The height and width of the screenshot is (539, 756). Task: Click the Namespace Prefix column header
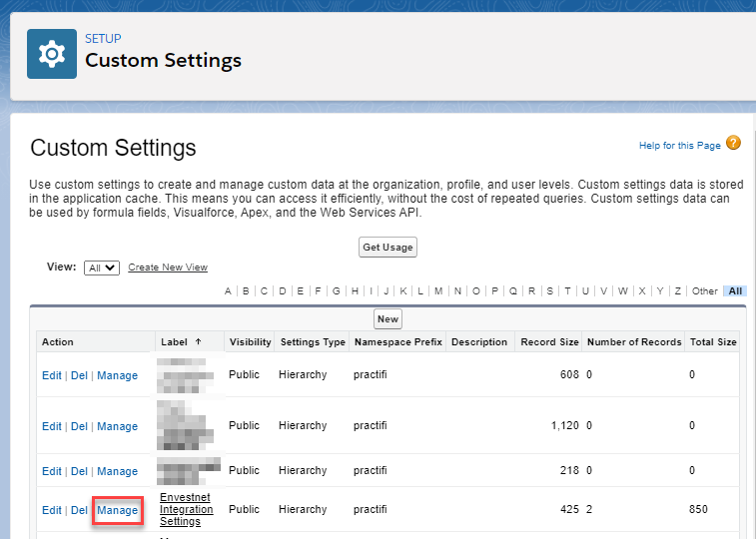click(x=398, y=342)
